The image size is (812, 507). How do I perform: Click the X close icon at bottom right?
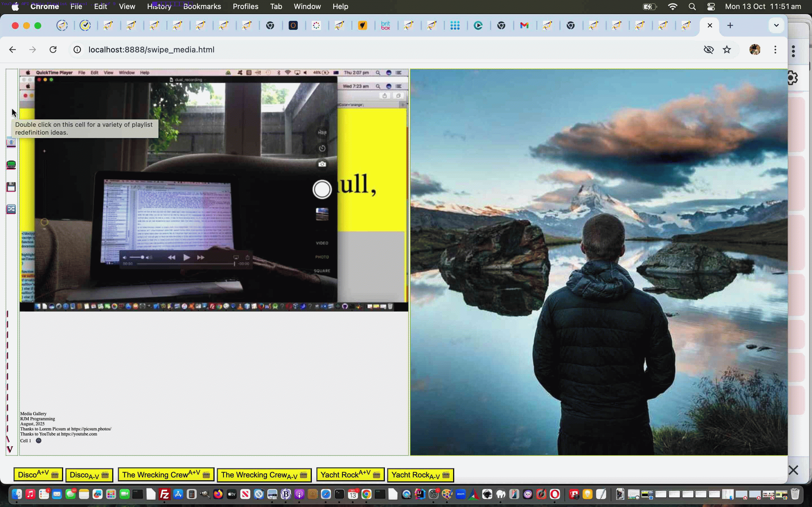(x=793, y=470)
